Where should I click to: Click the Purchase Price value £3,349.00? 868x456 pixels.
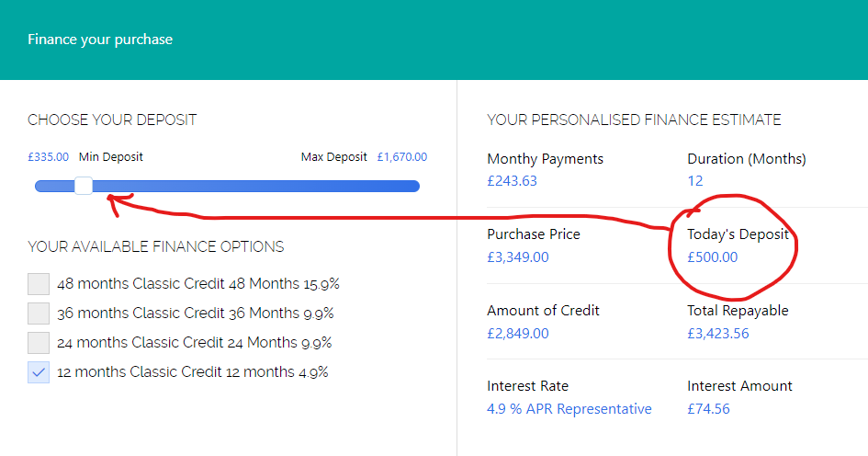(x=518, y=257)
